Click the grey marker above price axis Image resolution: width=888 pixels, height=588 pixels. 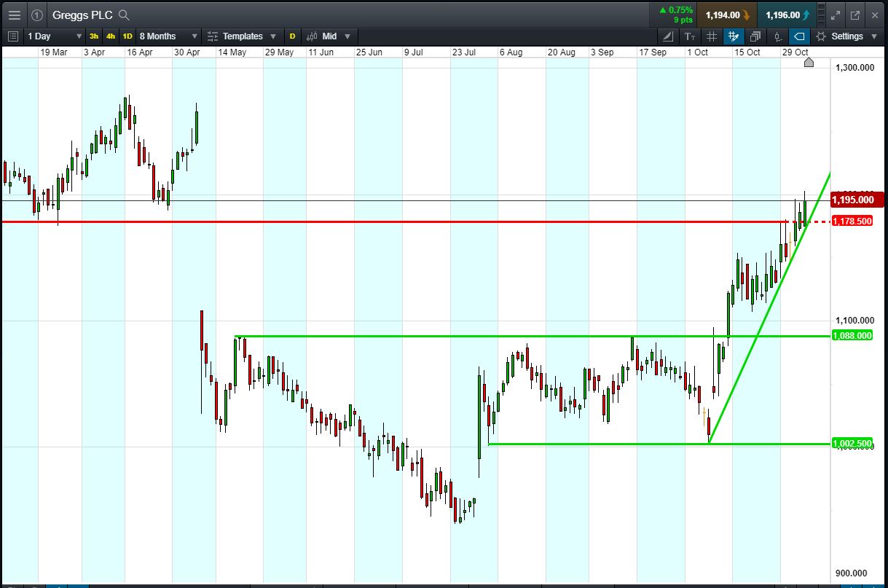pyautogui.click(x=809, y=63)
